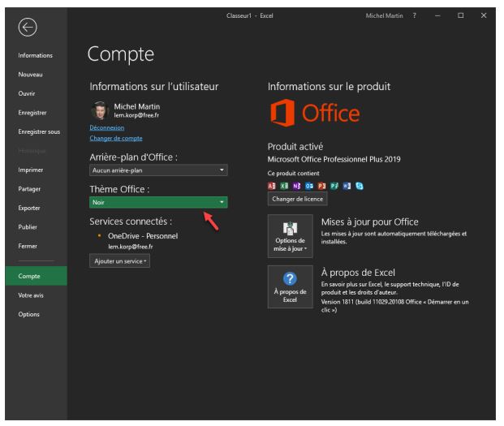Click the Access product icon

(x=273, y=185)
